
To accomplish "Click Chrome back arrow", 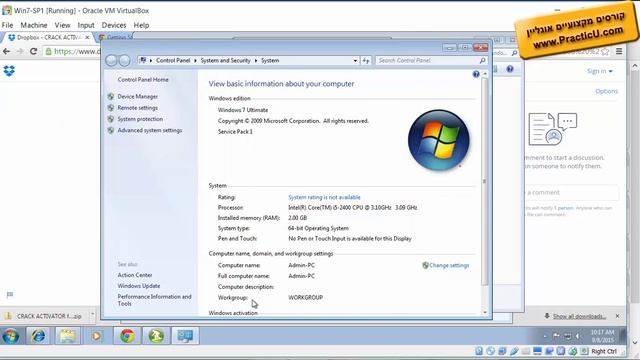I will click(6, 51).
